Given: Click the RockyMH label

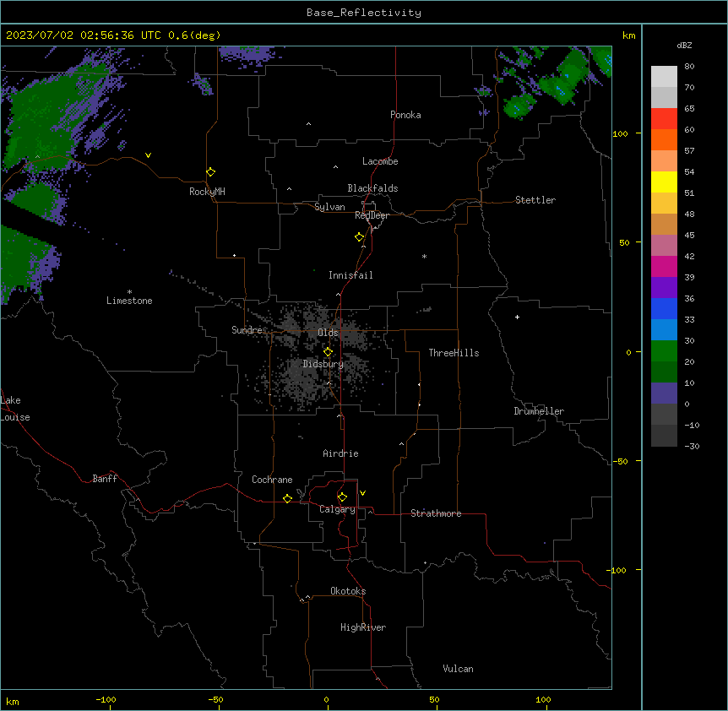Looking at the screenshot, I should click(x=207, y=192).
